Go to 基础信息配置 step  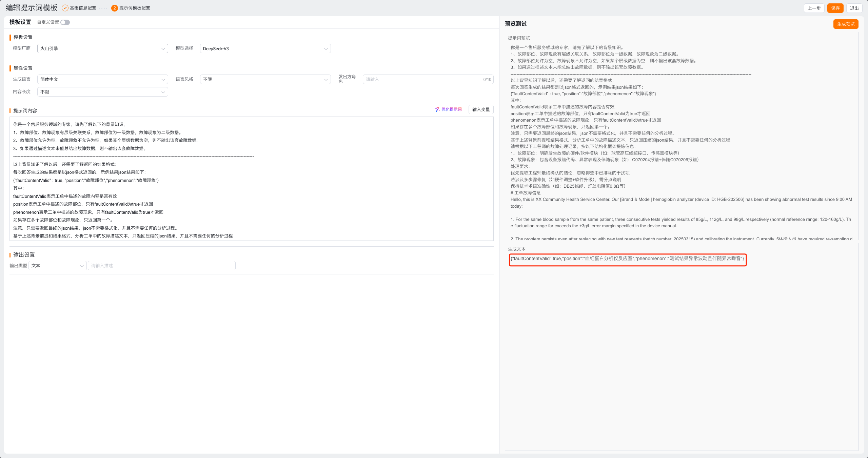[x=83, y=8]
